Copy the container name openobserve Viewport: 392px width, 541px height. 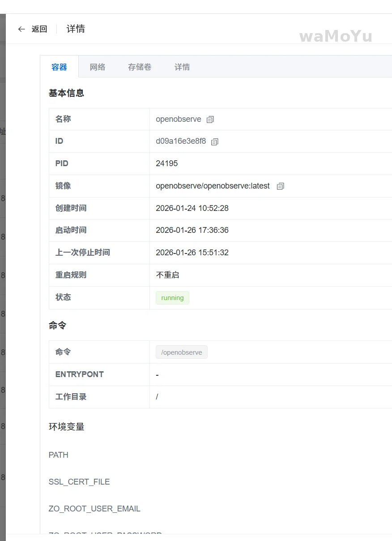click(x=210, y=120)
